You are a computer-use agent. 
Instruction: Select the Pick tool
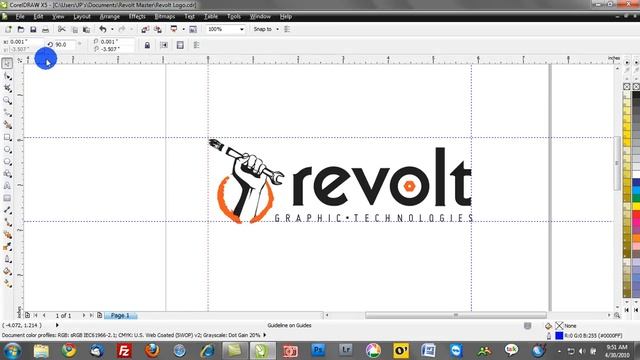pyautogui.click(x=7, y=63)
